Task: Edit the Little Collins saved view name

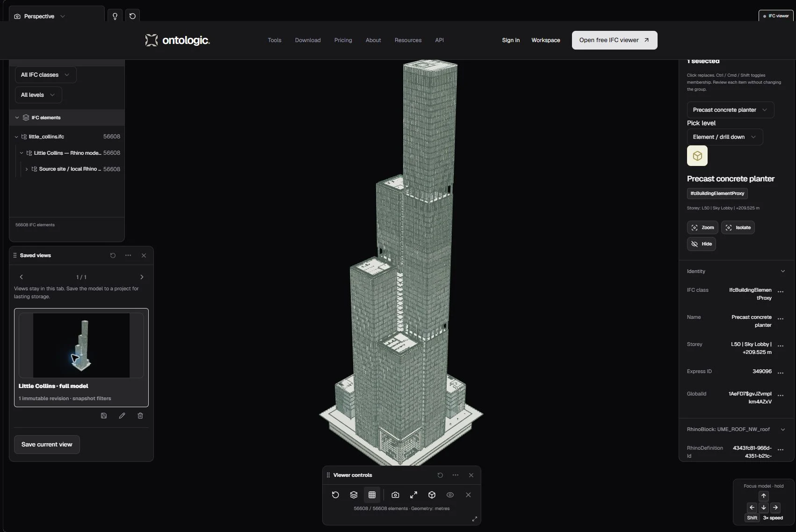Action: 122,416
